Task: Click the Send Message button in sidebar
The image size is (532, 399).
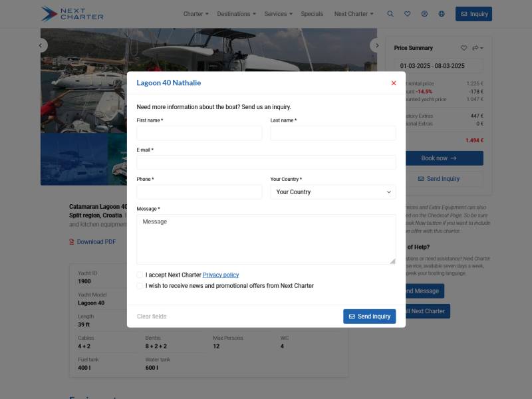Action: (x=425, y=291)
